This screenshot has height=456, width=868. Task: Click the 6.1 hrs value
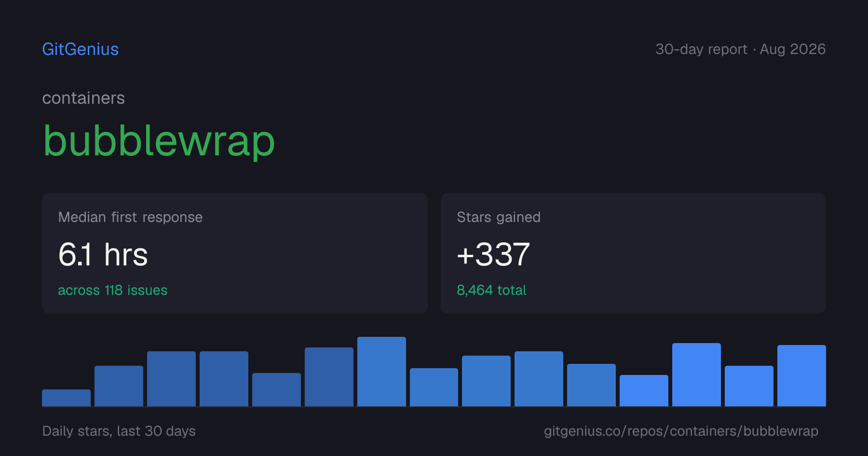pos(103,254)
